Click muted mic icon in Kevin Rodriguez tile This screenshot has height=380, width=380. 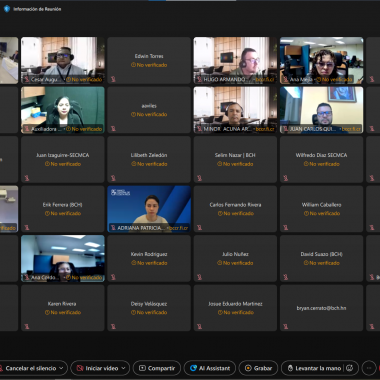coord(113,277)
